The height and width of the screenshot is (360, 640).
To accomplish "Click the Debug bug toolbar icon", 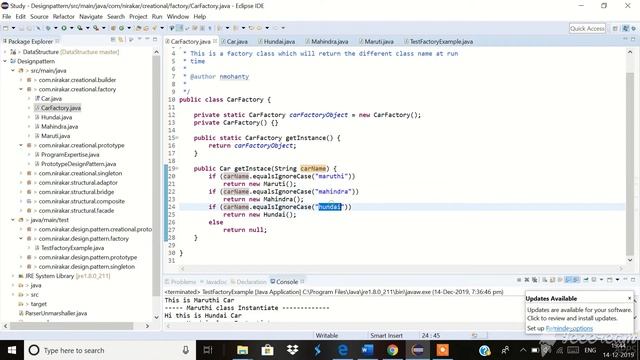I will [x=48, y=28].
